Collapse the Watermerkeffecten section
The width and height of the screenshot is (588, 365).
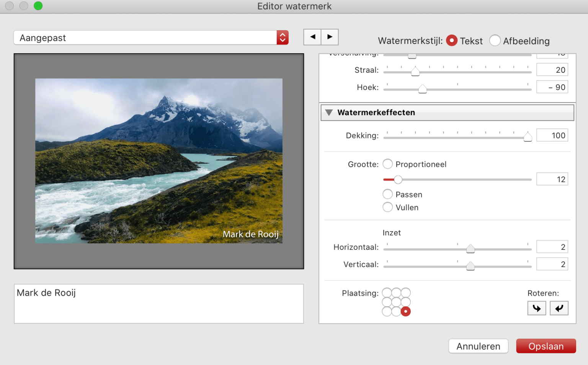tap(329, 112)
